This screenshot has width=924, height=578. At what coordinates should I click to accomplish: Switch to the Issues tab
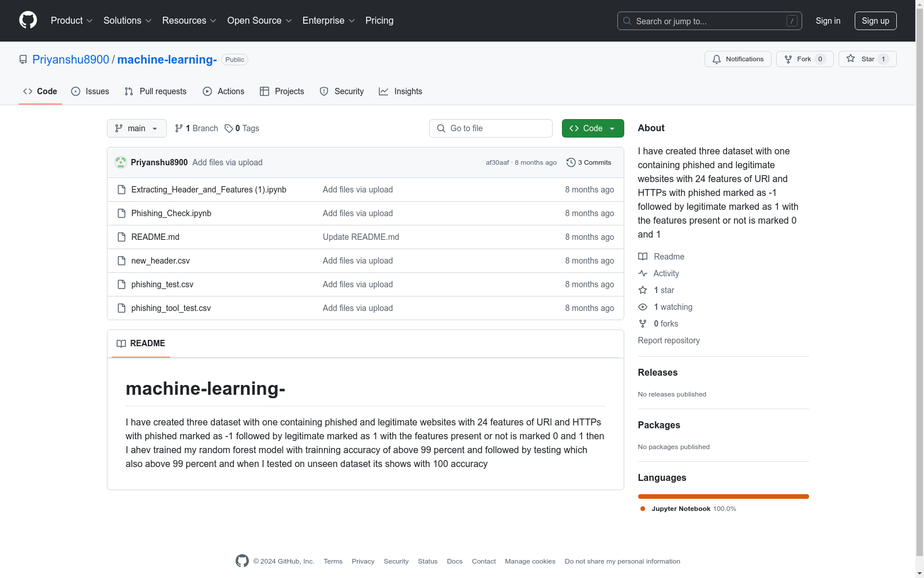tap(90, 91)
